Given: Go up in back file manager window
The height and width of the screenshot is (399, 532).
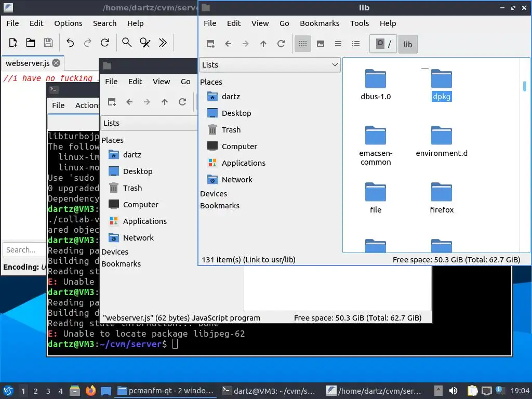Looking at the screenshot, I should (165, 102).
